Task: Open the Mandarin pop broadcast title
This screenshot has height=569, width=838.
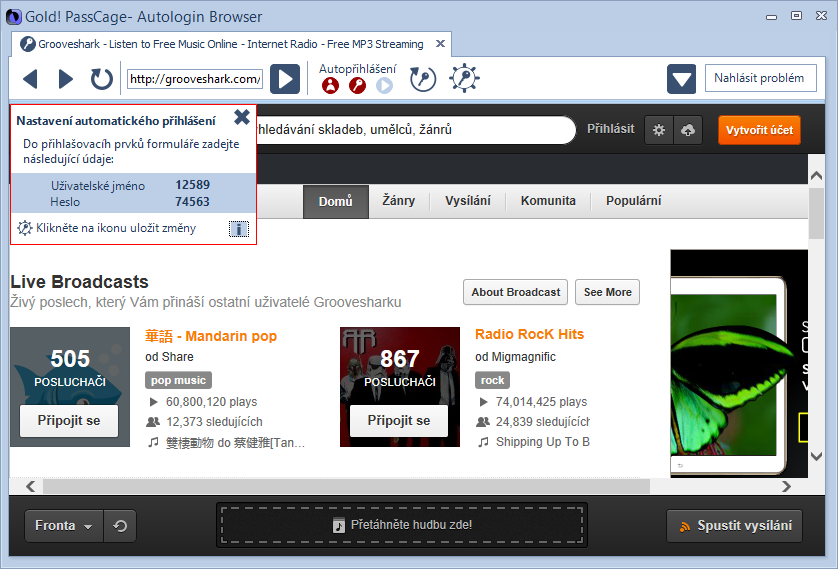Action: point(211,336)
